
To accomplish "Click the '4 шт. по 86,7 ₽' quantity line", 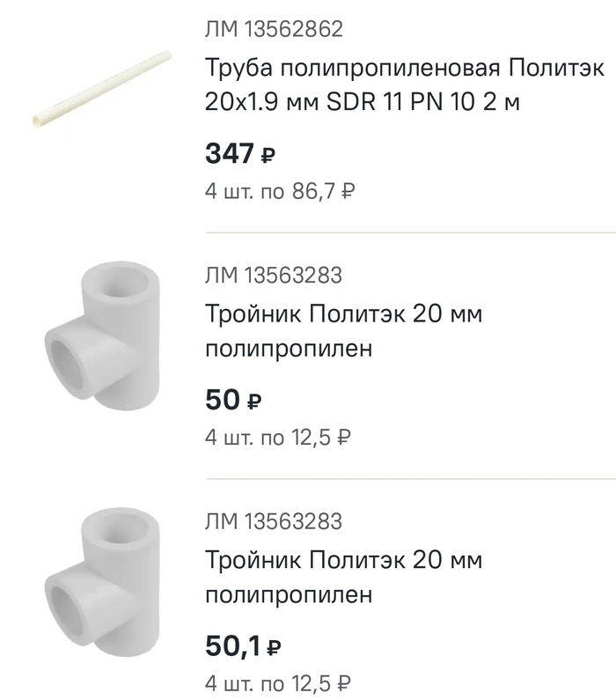I will (x=280, y=191).
